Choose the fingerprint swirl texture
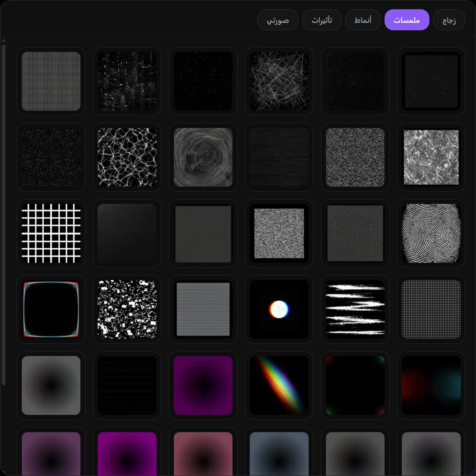 click(x=431, y=233)
